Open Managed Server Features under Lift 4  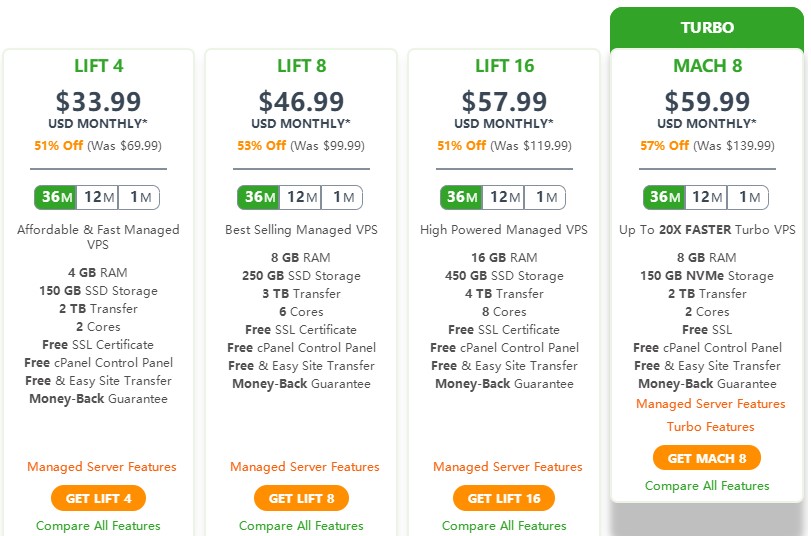(x=101, y=467)
